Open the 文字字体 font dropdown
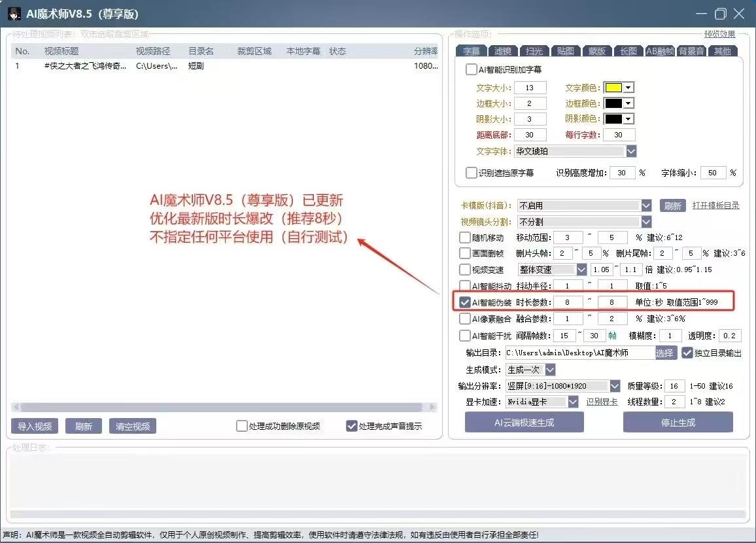This screenshot has height=543, width=756. tap(632, 151)
